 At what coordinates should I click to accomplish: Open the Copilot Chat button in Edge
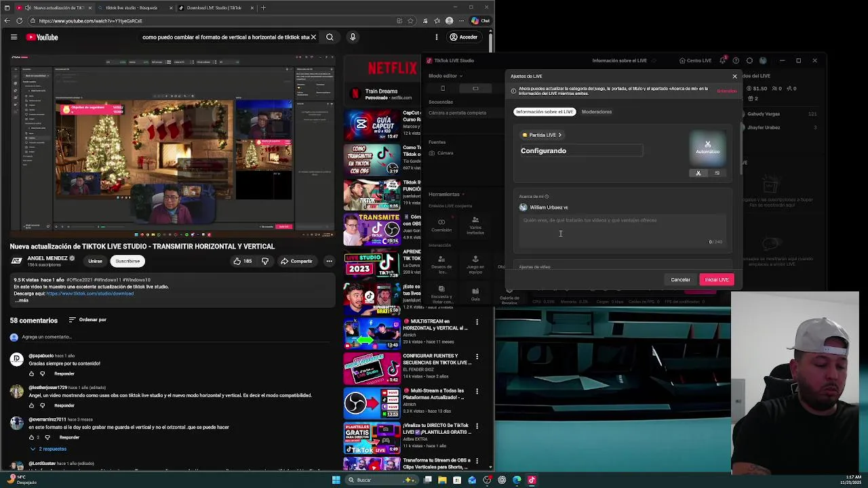(x=481, y=20)
